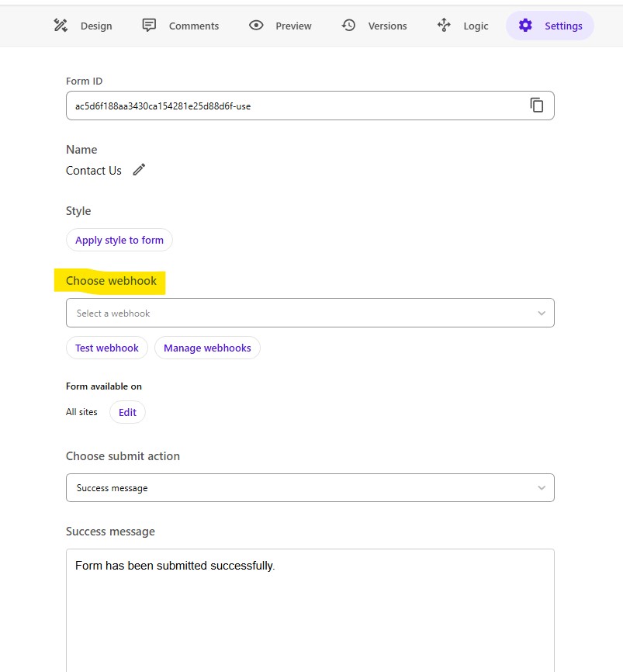Click into the Success message text area

tap(310, 610)
